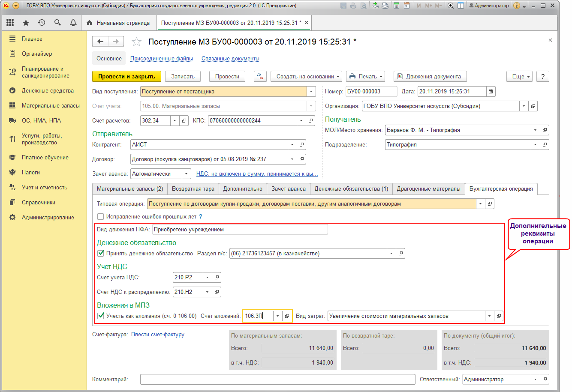Go back with the left arrow button
The image size is (572, 392).
tap(100, 41)
